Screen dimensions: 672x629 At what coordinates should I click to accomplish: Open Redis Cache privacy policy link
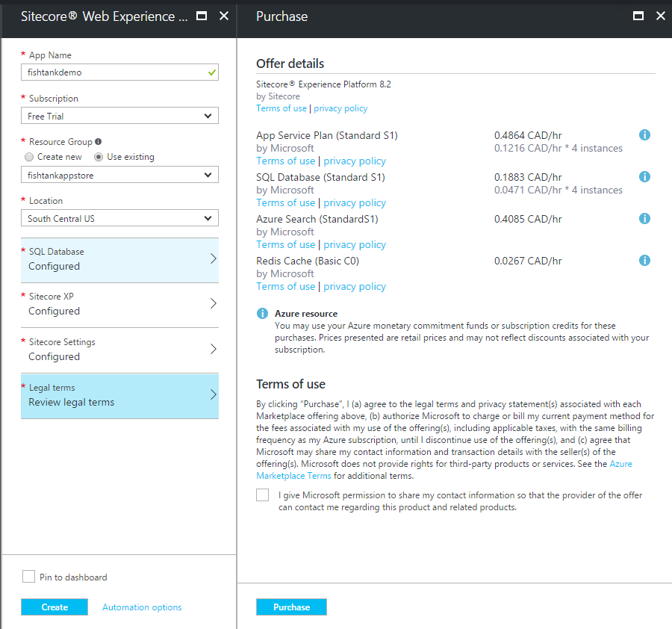[355, 286]
